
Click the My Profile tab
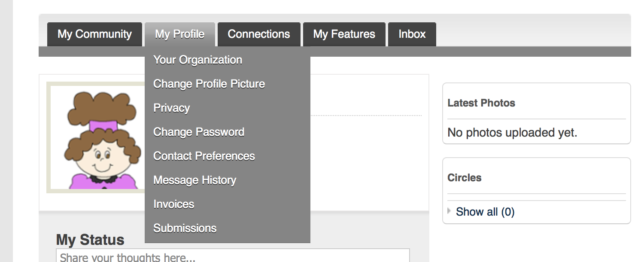pyautogui.click(x=179, y=34)
